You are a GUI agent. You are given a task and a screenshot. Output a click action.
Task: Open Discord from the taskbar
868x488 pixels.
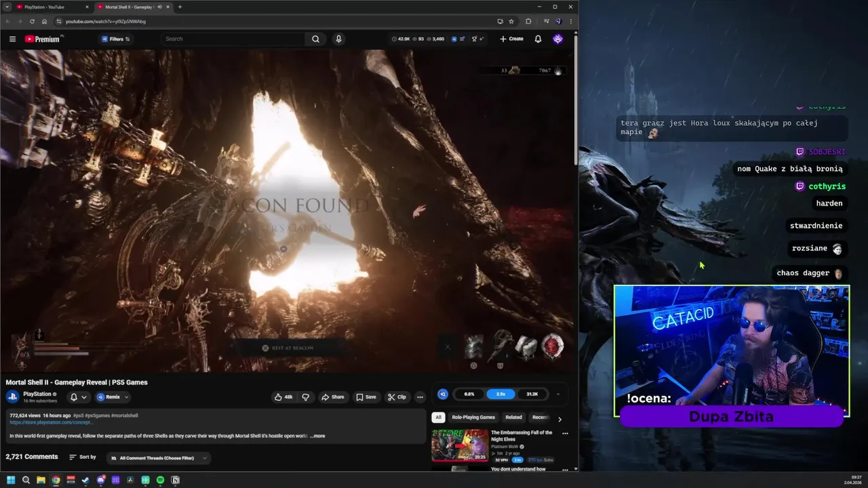[x=100, y=480]
